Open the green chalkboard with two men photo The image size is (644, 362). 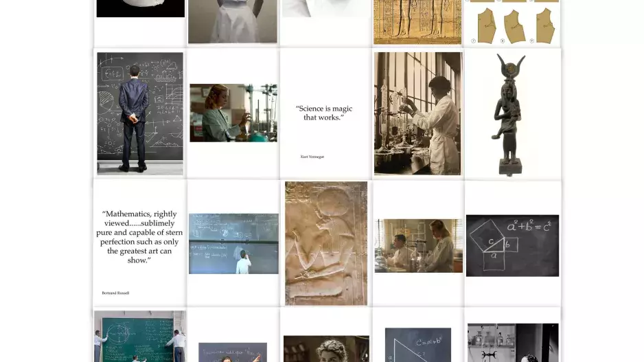139,336
